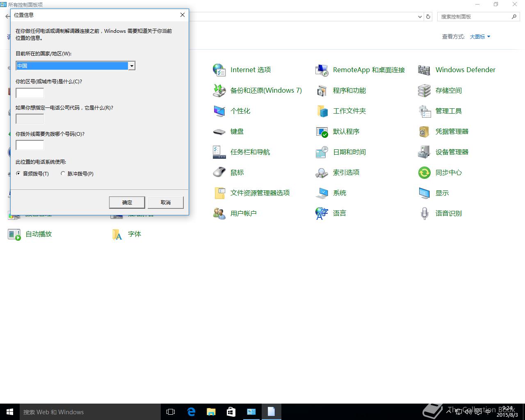525x420 pixels.
Task: Select the 音频拨号(T) radio button
Action: [x=18, y=173]
